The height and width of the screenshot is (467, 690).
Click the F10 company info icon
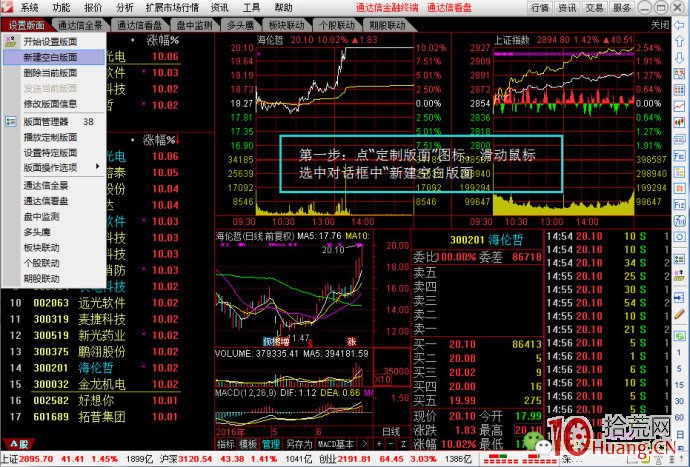click(x=679, y=156)
